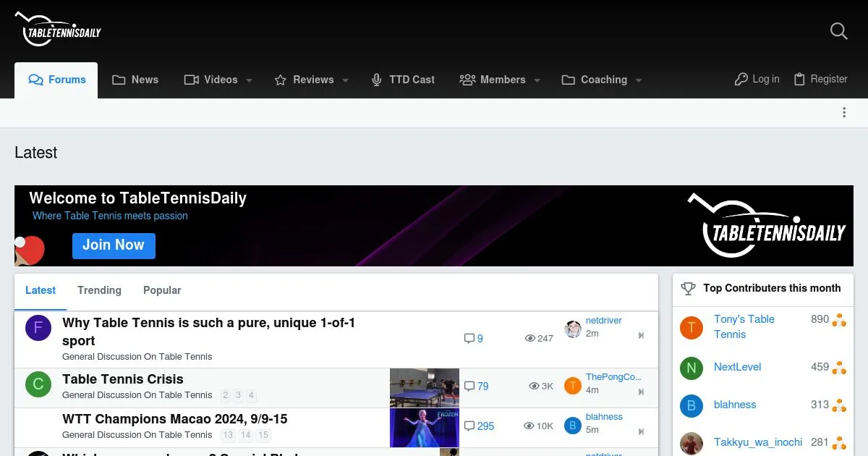Click the Log in link
868x456 pixels.
pyautogui.click(x=757, y=80)
